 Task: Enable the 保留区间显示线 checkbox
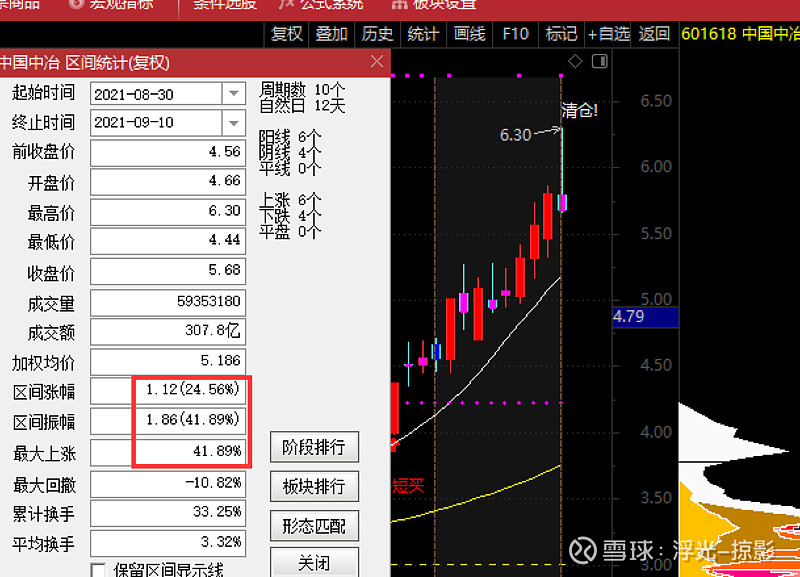(x=98, y=570)
